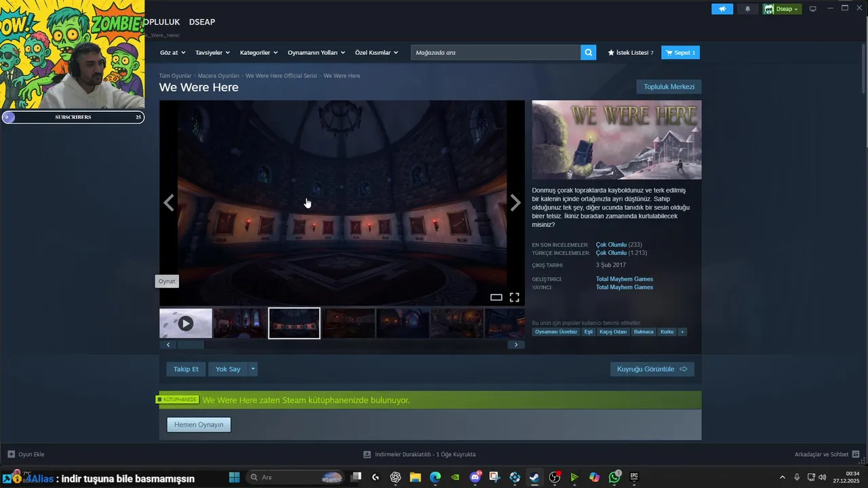Click Kuyruğu Görüntüle button
This screenshot has width=868, height=488.
[x=652, y=369]
